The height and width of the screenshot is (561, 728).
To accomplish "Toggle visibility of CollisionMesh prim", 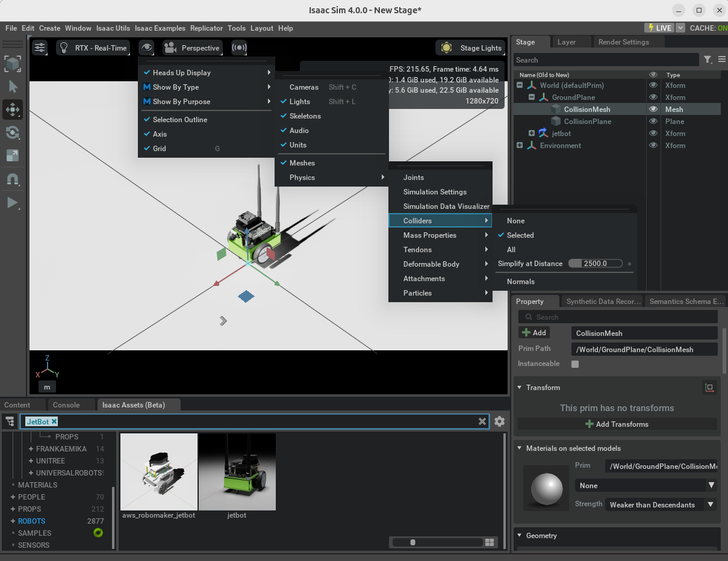I will click(653, 110).
